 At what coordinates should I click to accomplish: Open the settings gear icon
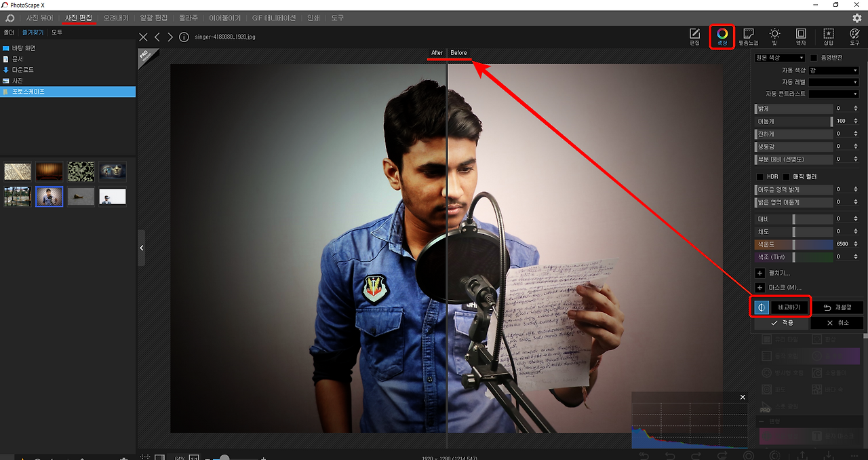pyautogui.click(x=856, y=18)
